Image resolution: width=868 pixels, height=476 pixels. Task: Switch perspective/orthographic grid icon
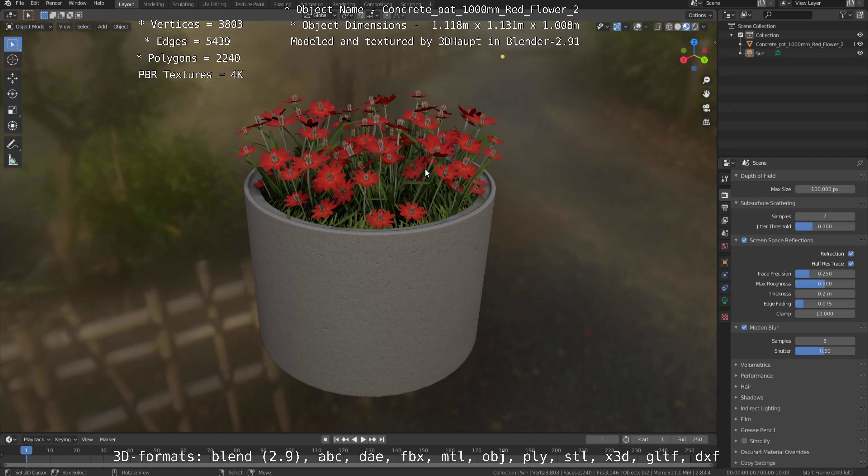click(706, 122)
